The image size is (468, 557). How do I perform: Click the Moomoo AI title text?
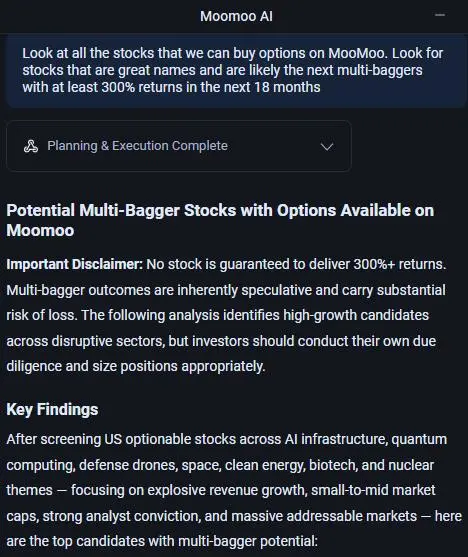[236, 16]
